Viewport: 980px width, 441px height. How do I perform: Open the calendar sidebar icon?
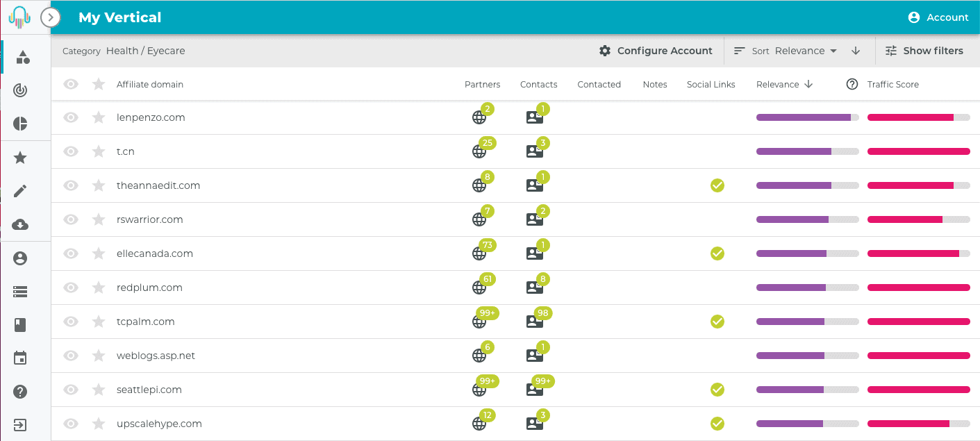(21, 358)
